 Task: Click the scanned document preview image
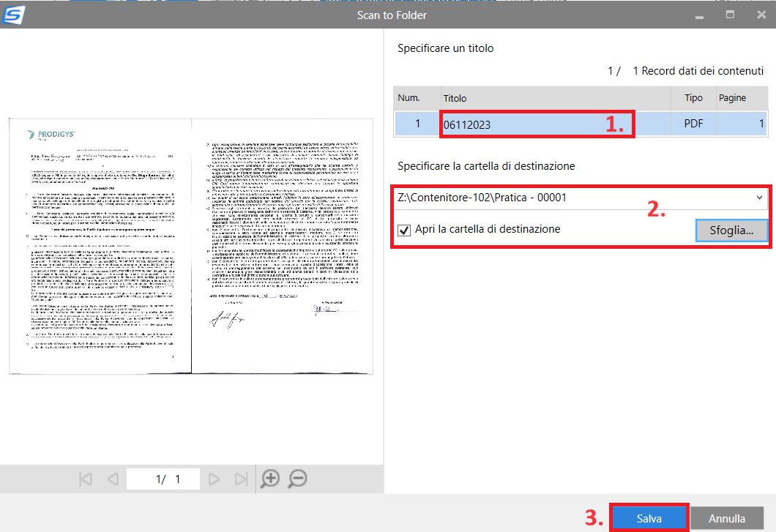click(190, 246)
